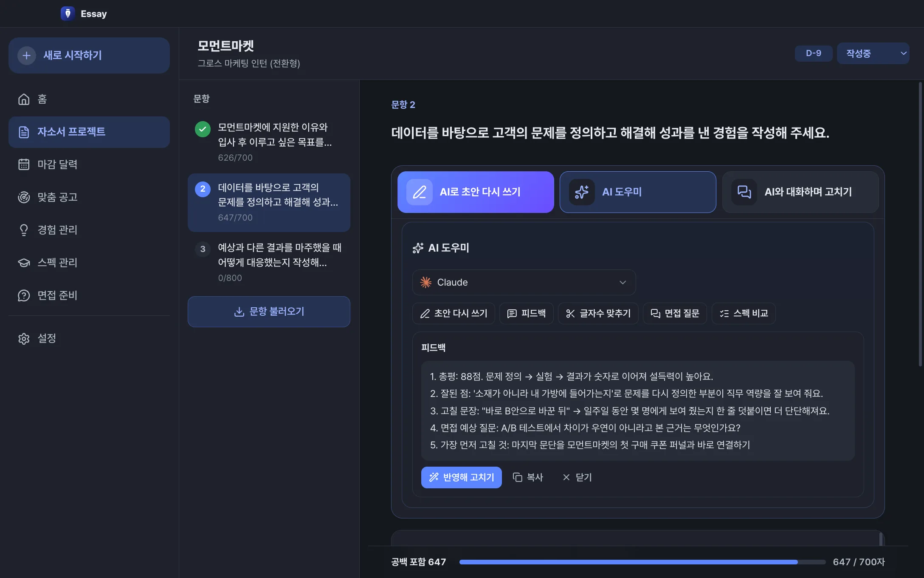This screenshot has height=578, width=924.
Task: Click 피드백 chip button
Action: click(x=527, y=314)
